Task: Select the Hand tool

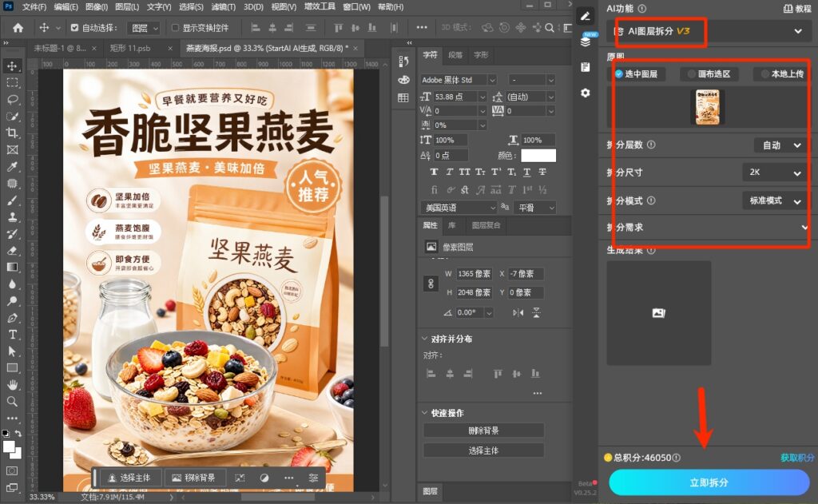Action: pos(12,384)
